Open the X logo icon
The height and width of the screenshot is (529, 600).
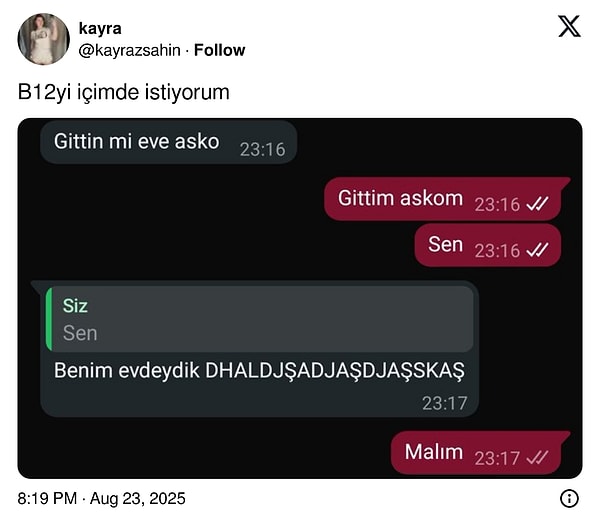click(569, 26)
